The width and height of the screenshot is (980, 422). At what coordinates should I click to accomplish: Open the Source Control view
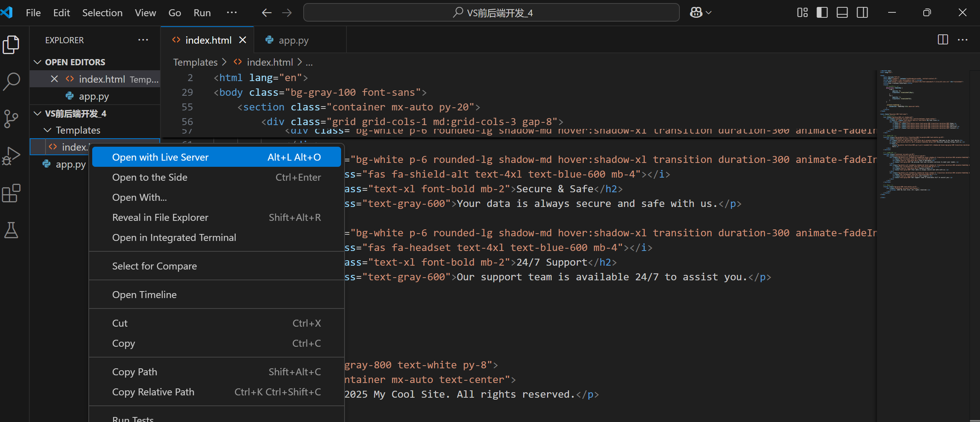coord(12,119)
